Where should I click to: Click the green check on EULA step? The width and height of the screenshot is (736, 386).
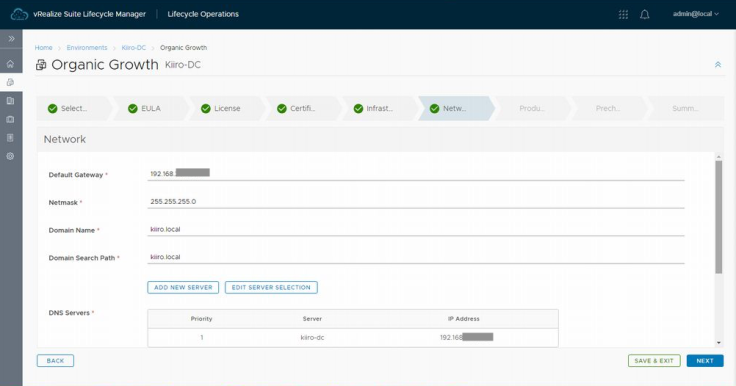point(133,108)
